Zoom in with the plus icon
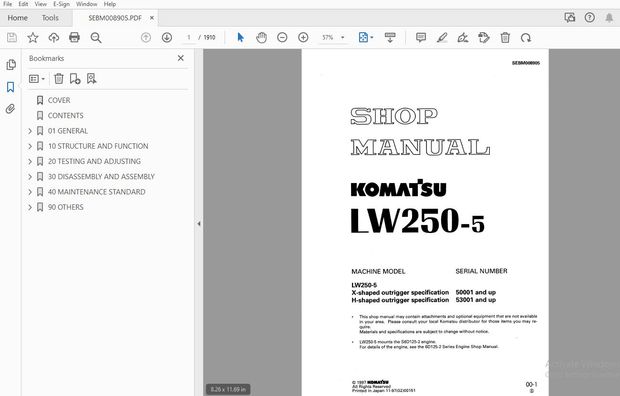This screenshot has height=396, width=620. click(303, 38)
